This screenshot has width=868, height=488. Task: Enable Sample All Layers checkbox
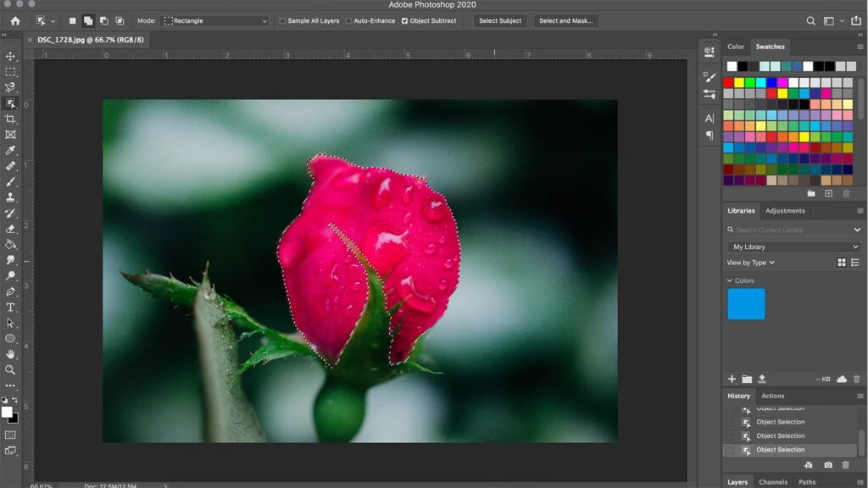tap(282, 20)
